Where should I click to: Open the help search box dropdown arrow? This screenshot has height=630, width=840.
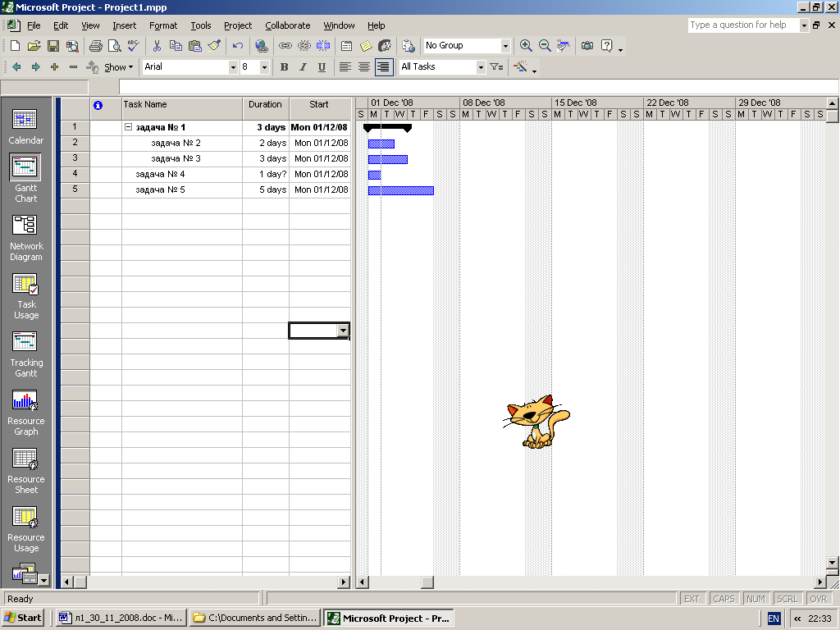coord(804,25)
